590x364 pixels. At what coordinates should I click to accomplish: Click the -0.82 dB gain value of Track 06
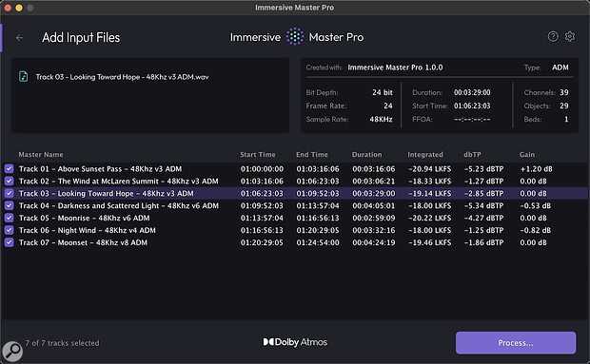click(x=535, y=230)
